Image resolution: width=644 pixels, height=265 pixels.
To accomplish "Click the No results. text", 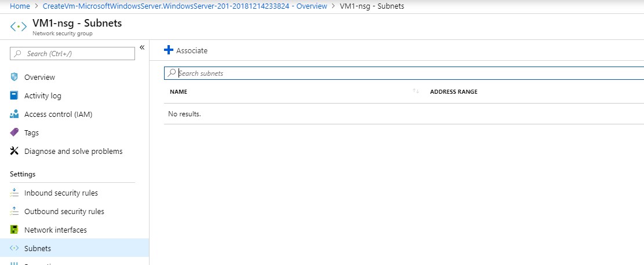I will click(x=184, y=113).
